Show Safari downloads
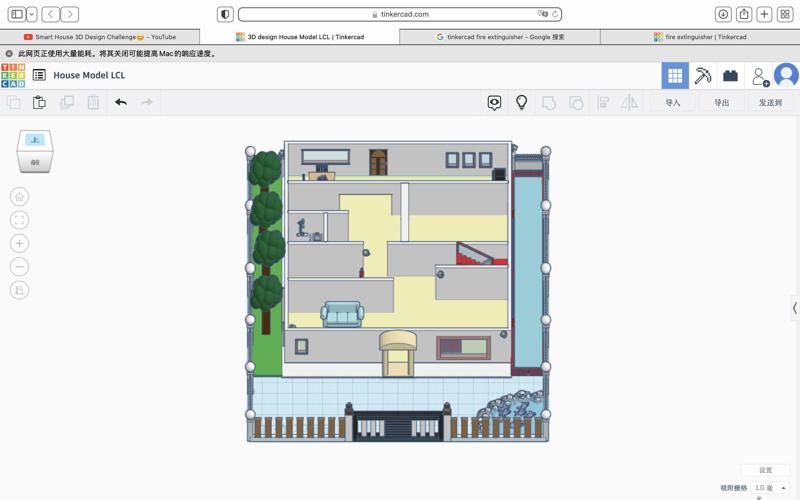Screen dimensions: 800x500 (723, 14)
